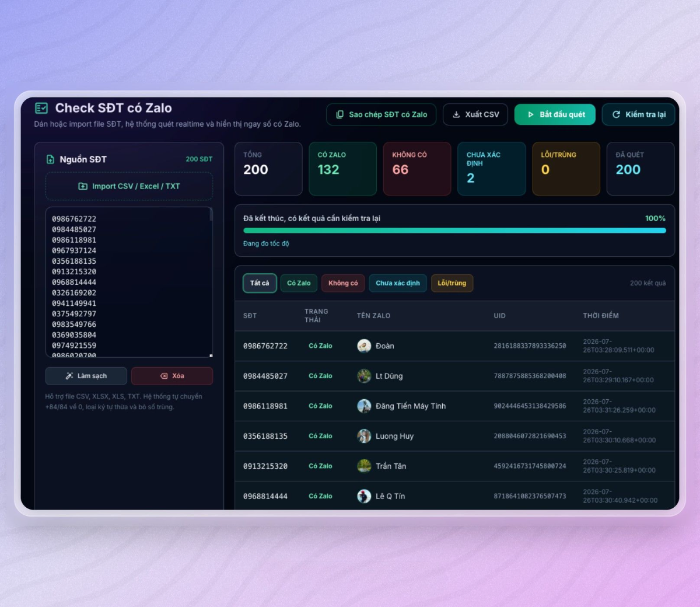Click Trần Tân's avatar picture
The image size is (700, 607).
364,466
